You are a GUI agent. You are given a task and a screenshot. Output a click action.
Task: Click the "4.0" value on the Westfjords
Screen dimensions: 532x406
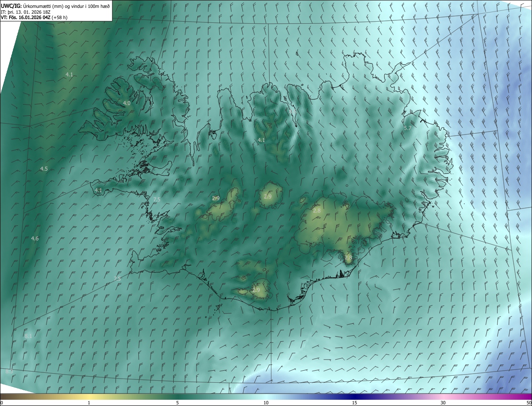[x=127, y=103]
